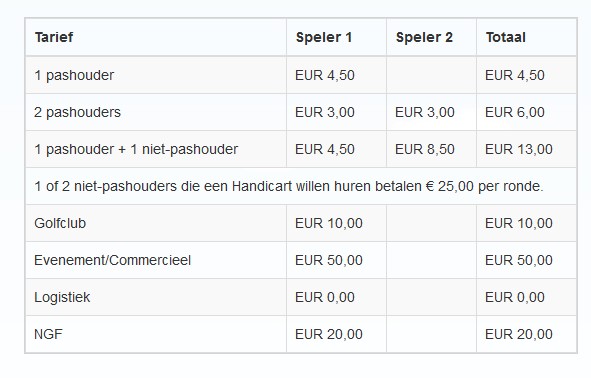This screenshot has height=378, width=591.
Task: Select the Speler 1 column header
Action: click(x=324, y=37)
